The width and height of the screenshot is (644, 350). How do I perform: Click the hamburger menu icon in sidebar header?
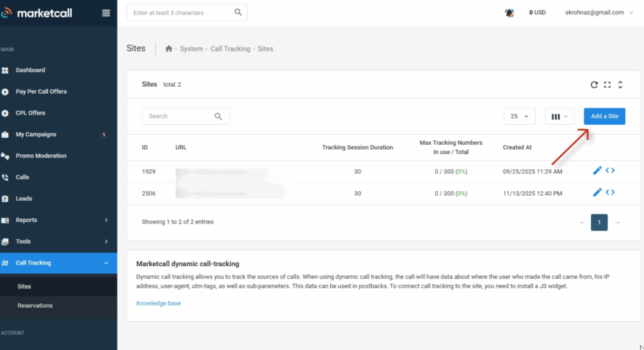coord(106,13)
